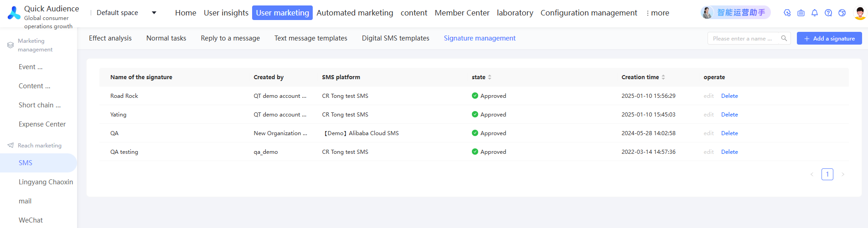This screenshot has height=228, width=868.
Task: Go to next page arrow
Action: pyautogui.click(x=843, y=174)
